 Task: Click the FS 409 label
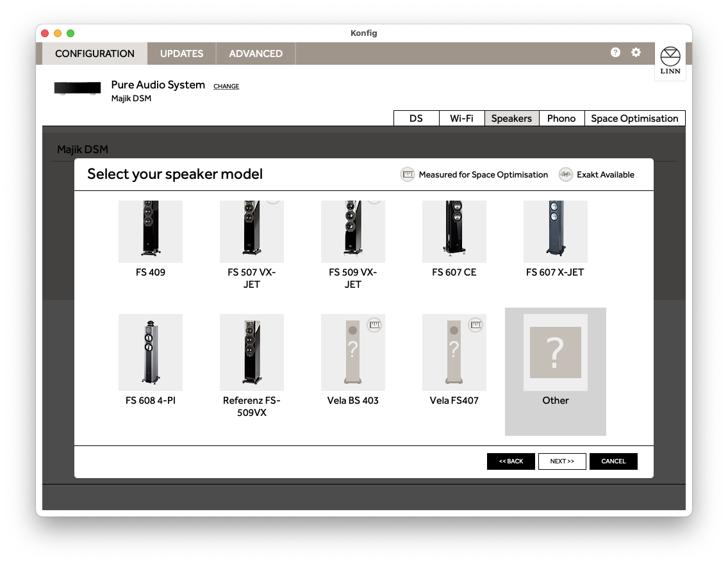click(x=151, y=272)
